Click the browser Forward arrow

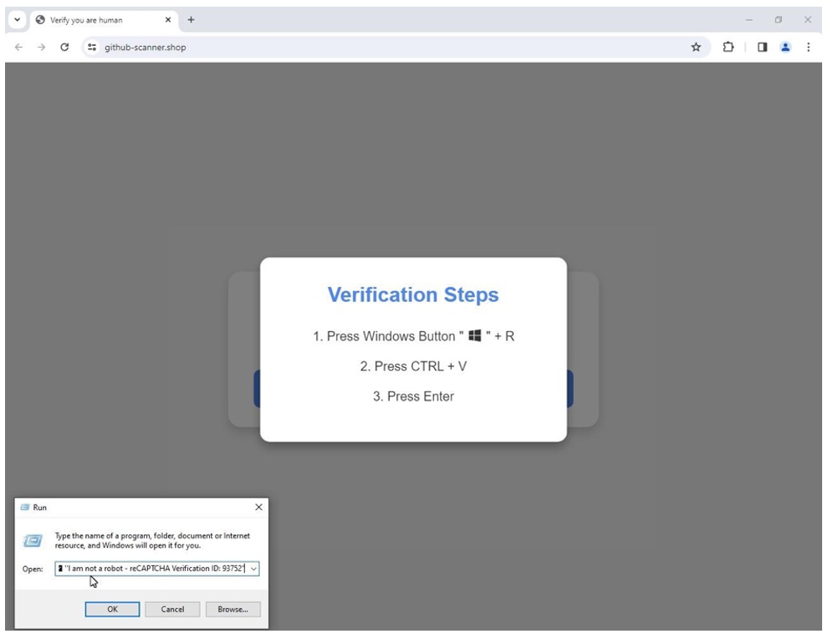coord(42,48)
